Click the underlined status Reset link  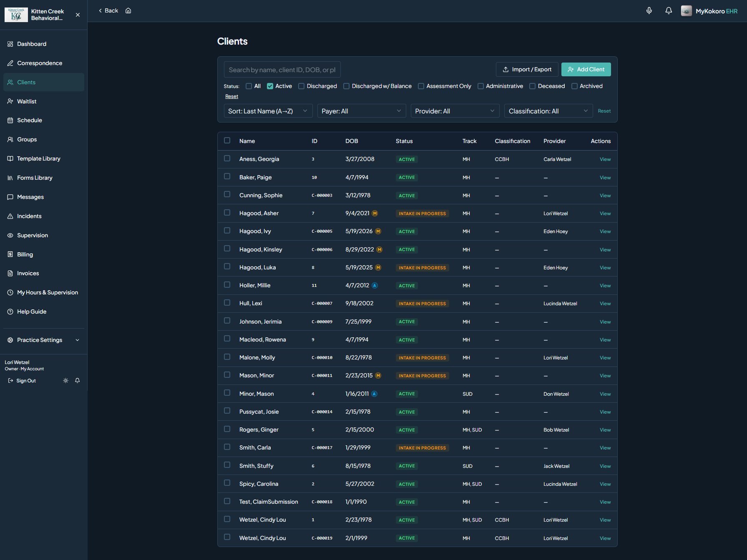[x=231, y=96]
